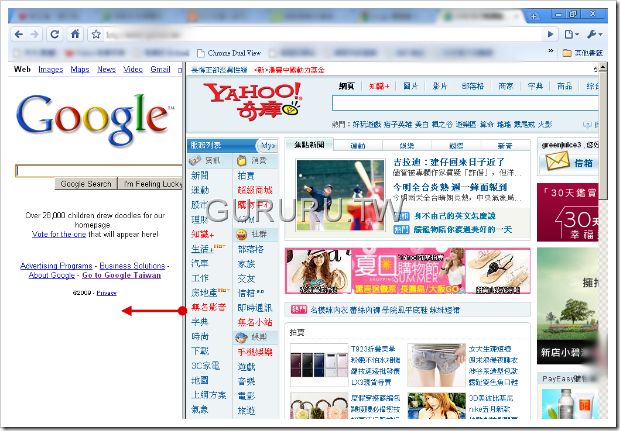The image size is (620, 431).
Task: Open the 今明全台炎熱 headline
Action: coord(450,187)
